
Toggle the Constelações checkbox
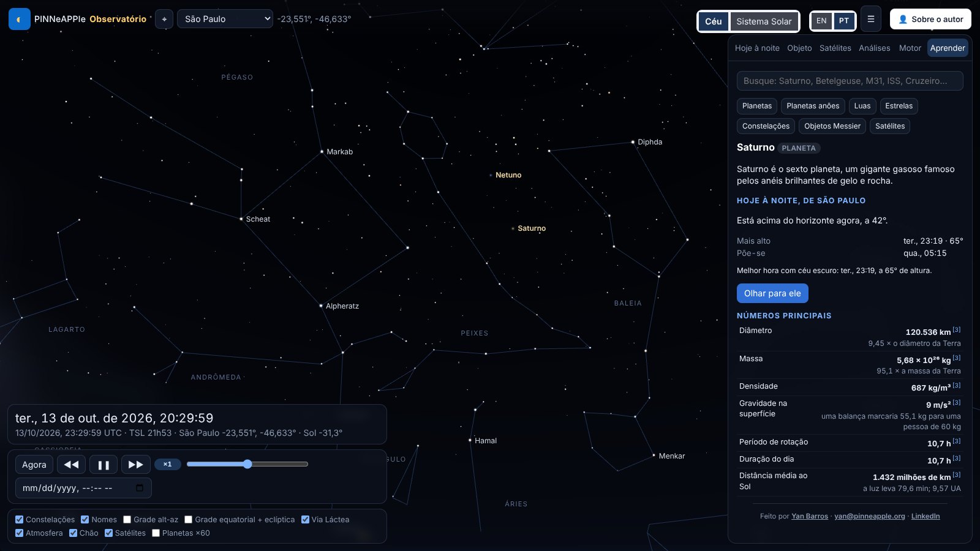19,519
